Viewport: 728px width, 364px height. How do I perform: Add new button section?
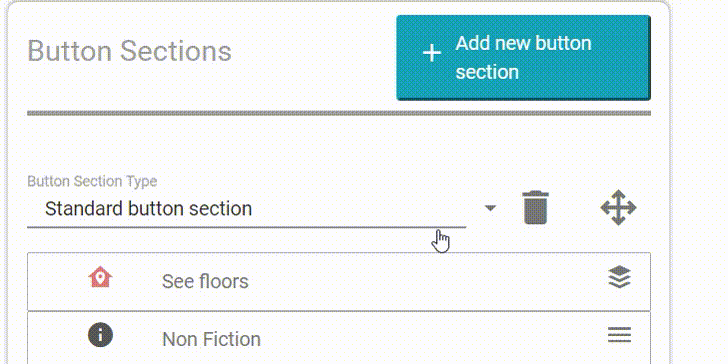click(x=523, y=58)
